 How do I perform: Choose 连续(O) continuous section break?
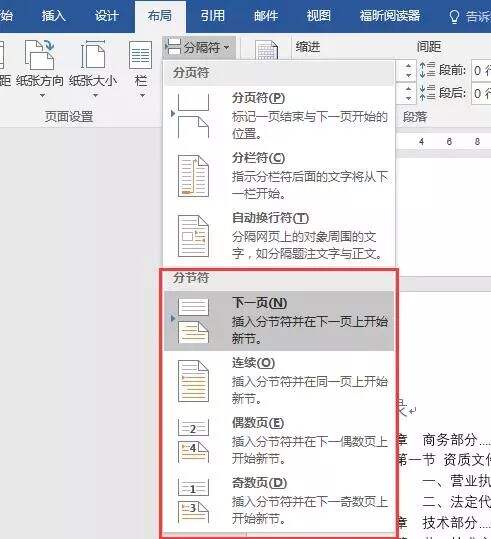[279, 381]
